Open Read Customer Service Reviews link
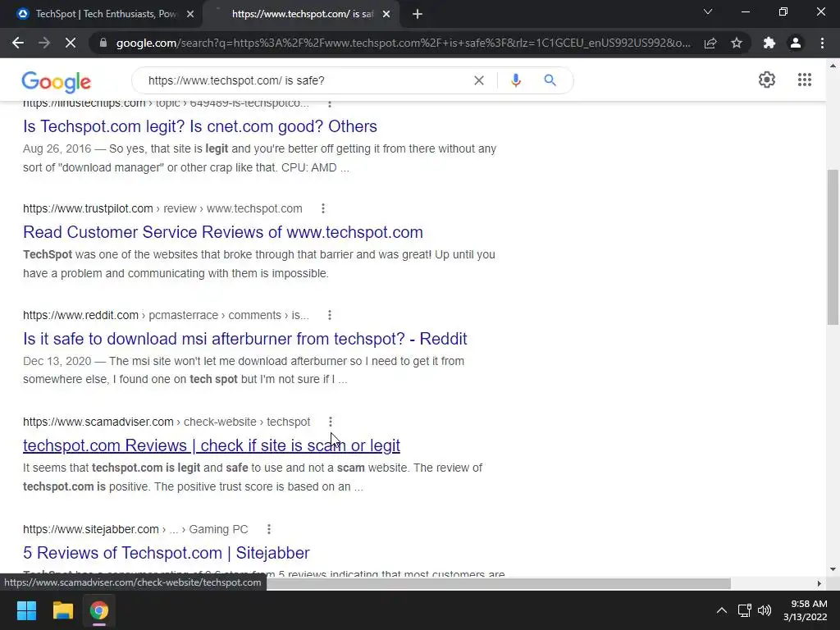 [223, 232]
